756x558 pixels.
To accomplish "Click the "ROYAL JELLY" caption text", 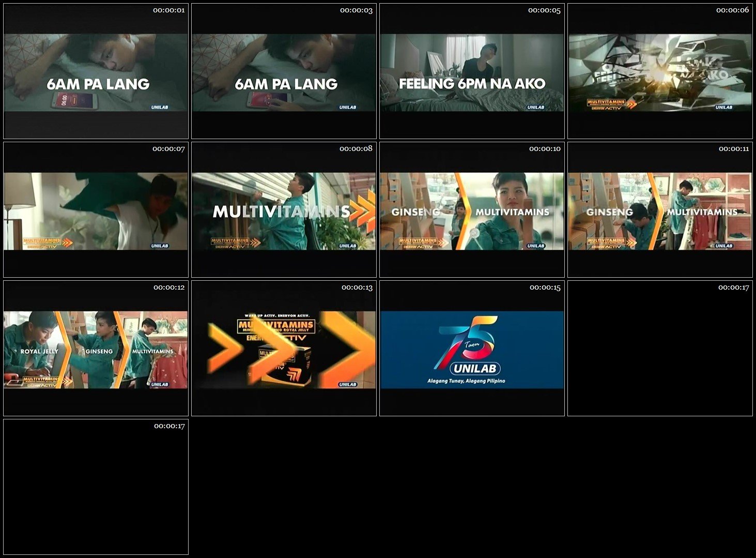I will pos(39,352).
